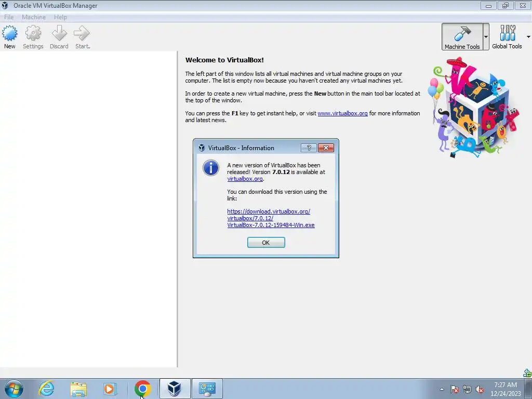Minimize the VirtualBox Manager window
532x399 pixels.
(x=488, y=5)
